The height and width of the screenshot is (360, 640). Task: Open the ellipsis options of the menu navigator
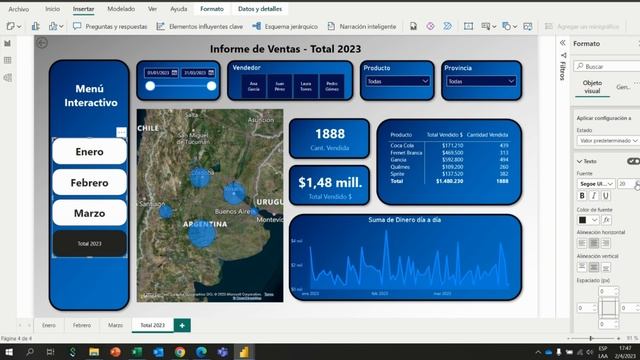(x=121, y=132)
